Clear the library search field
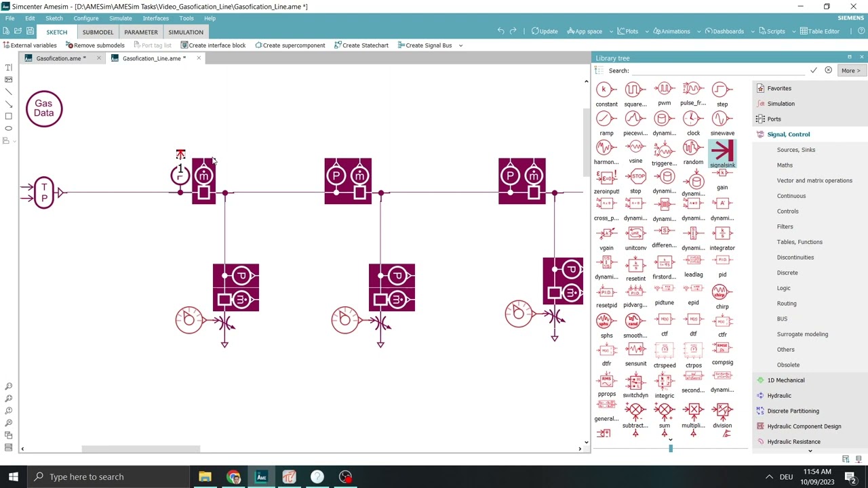868x488 pixels. tap(828, 70)
